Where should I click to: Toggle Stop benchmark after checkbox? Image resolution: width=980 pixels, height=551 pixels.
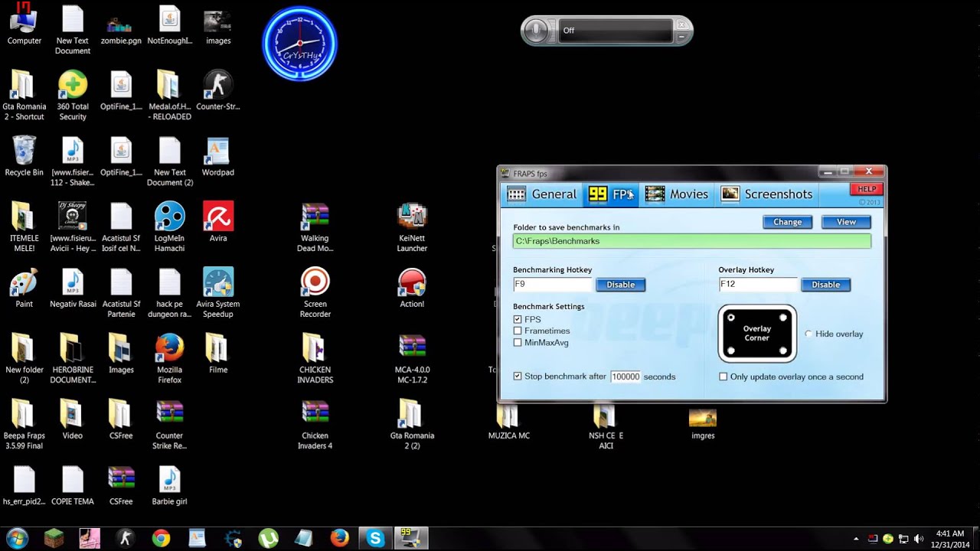tap(518, 377)
